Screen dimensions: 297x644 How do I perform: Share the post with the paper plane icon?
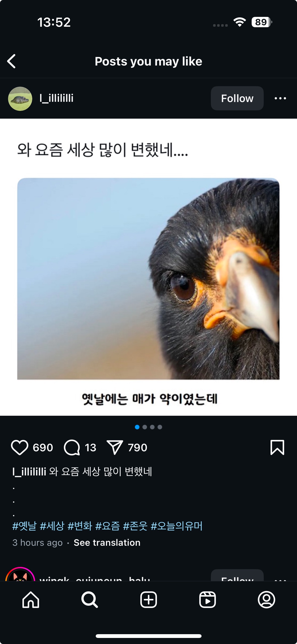coord(115,447)
